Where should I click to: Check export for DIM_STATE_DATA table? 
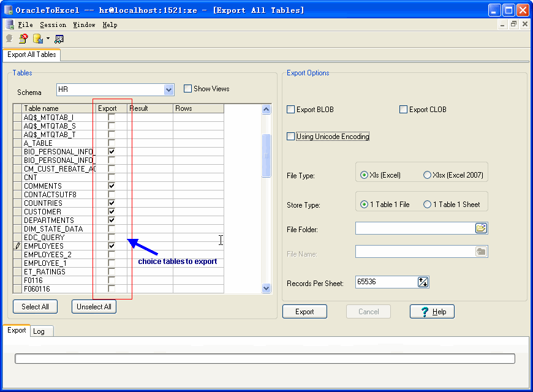pyautogui.click(x=112, y=228)
